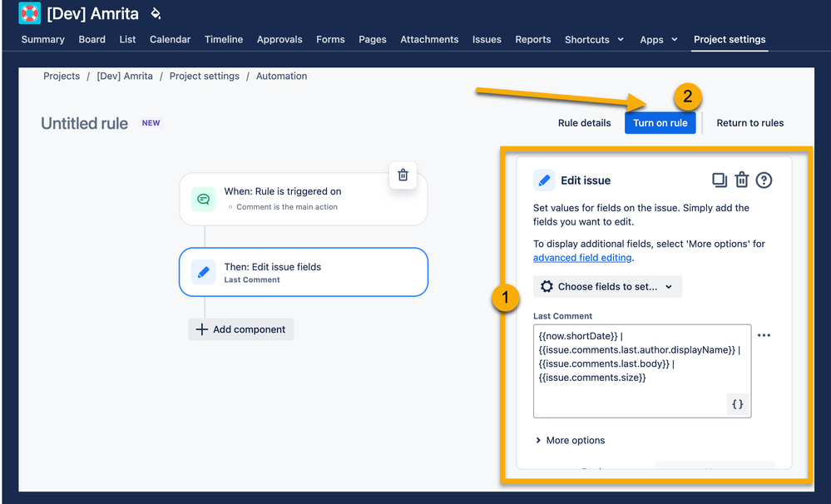Open the Pages tab
Image resolution: width=831 pixels, height=504 pixels.
tap(372, 39)
